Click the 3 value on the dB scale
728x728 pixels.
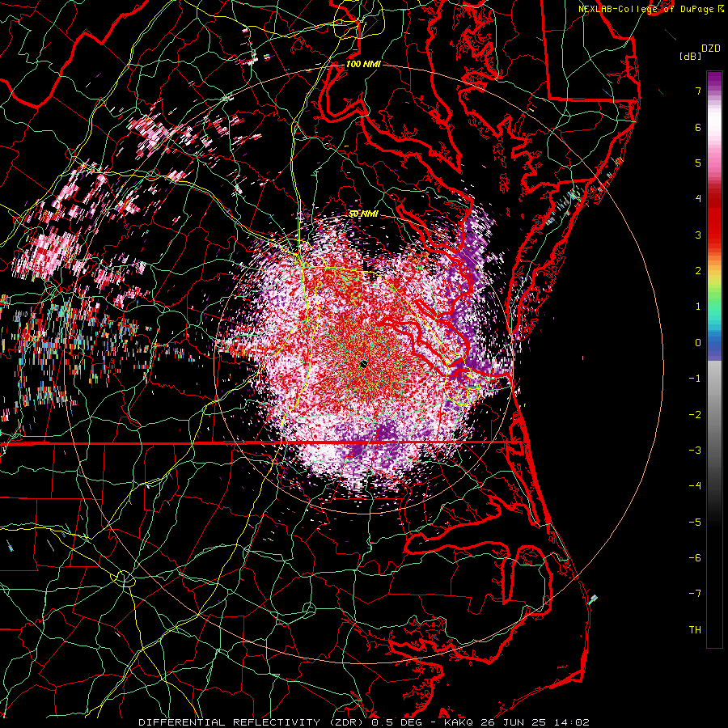pos(698,235)
